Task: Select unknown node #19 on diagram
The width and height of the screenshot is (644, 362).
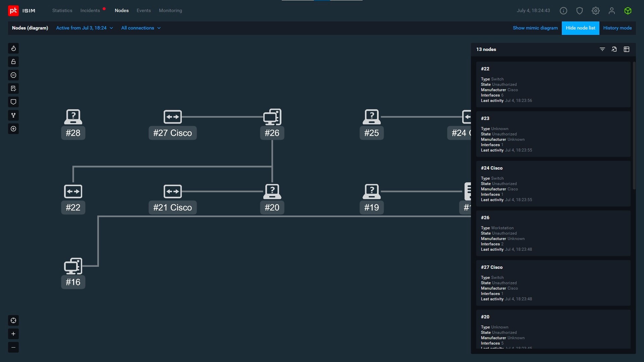Action: [x=372, y=199]
